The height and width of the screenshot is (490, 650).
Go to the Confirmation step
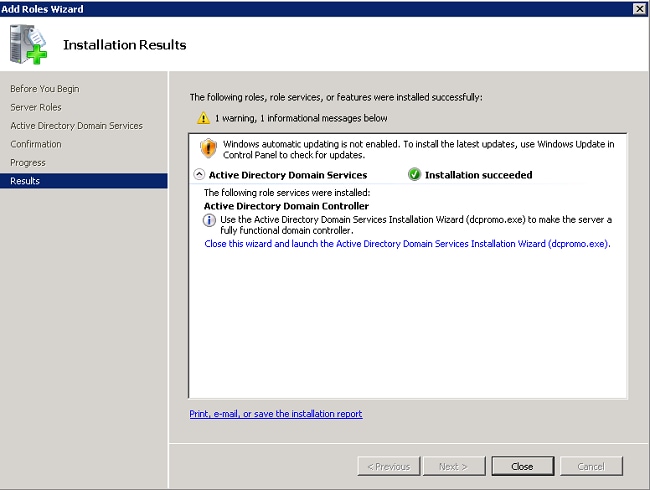(x=36, y=144)
